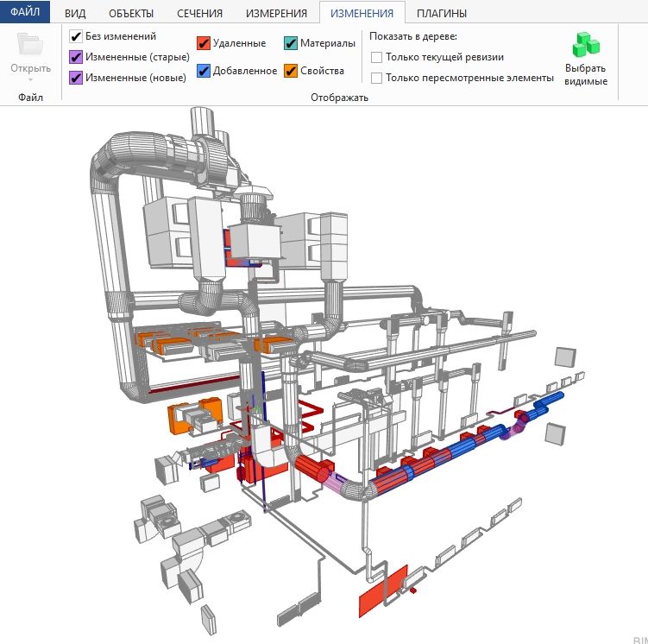The image size is (648, 644).
Task: Open the 'ФАЙЛ' menu tab
Action: [x=25, y=13]
